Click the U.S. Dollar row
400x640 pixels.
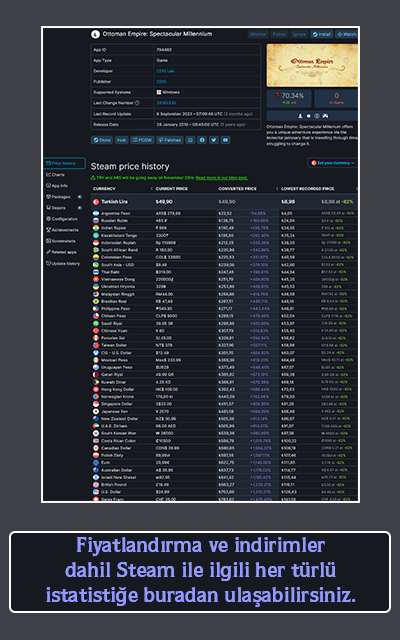pyautogui.click(x=224, y=492)
